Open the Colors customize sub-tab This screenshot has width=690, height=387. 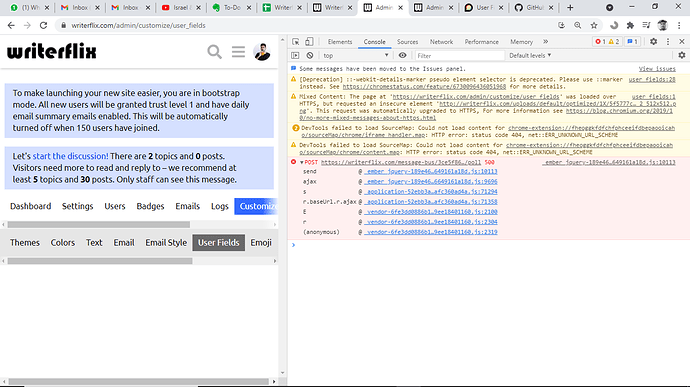[x=62, y=243]
